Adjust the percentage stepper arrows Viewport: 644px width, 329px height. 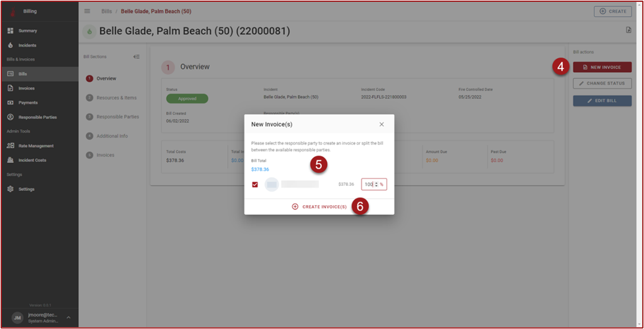tap(375, 185)
